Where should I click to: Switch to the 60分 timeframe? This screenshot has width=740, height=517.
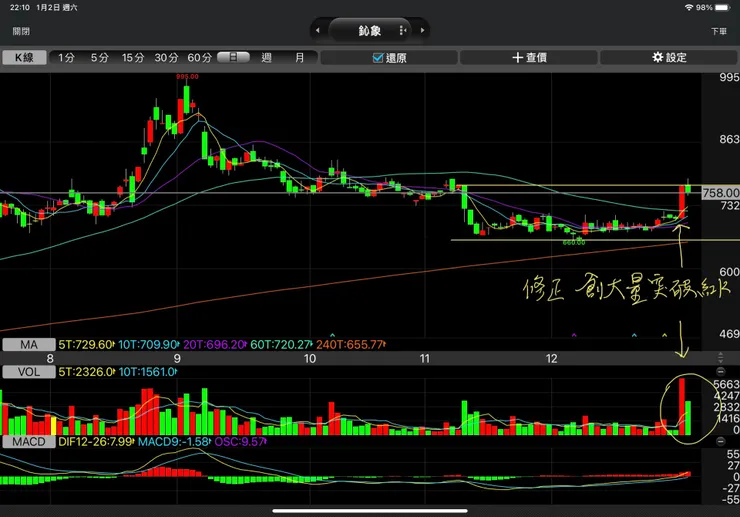tap(199, 57)
